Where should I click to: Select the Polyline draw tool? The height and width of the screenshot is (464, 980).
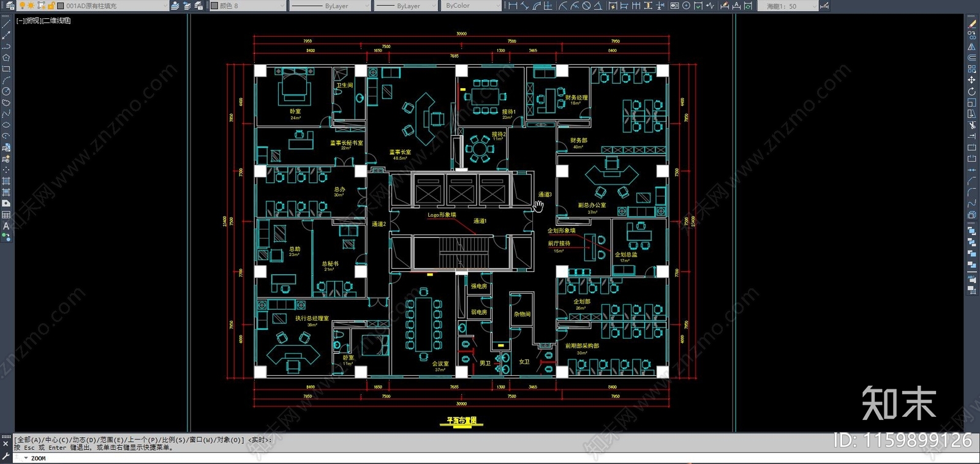pyautogui.click(x=6, y=47)
